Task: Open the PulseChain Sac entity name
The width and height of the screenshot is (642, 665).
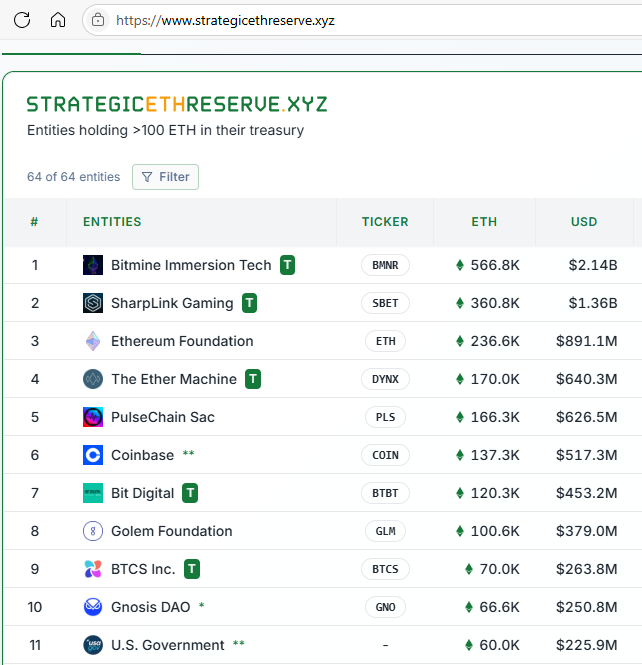Action: click(163, 417)
